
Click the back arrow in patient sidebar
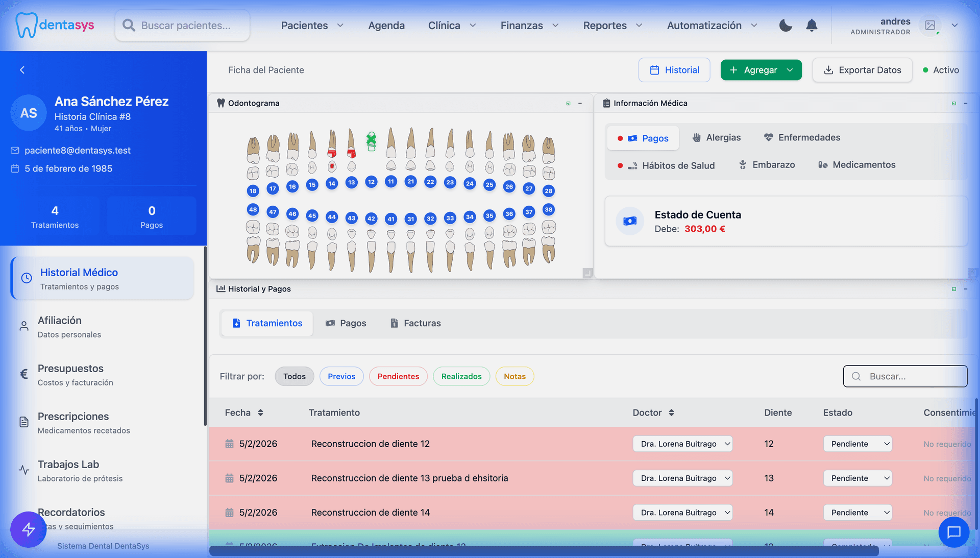22,70
